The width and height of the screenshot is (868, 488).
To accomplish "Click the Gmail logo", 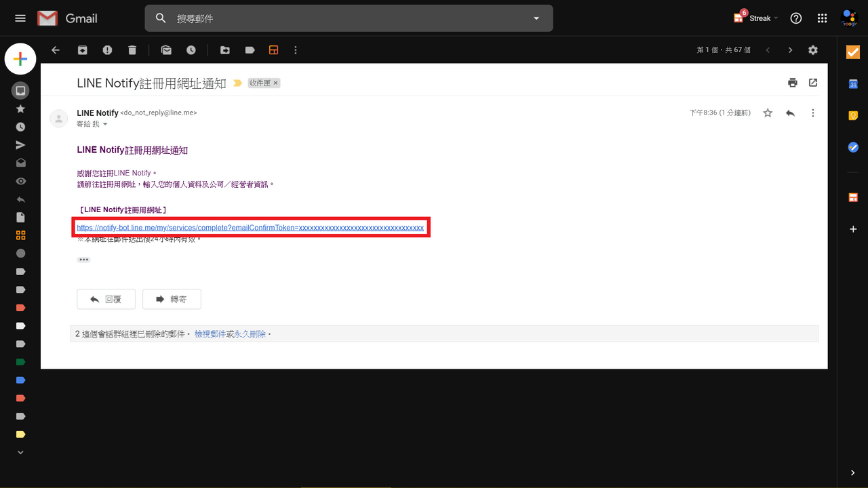I will tap(67, 18).
